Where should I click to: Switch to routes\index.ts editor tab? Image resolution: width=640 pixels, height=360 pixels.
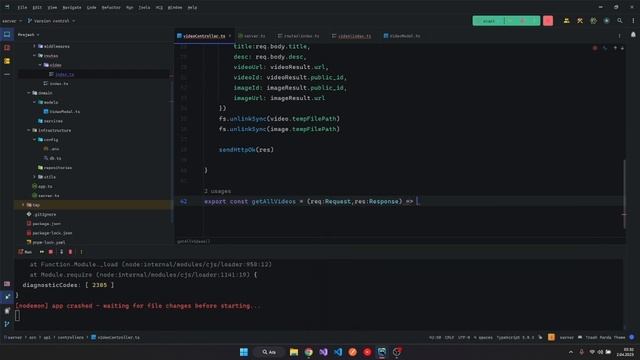pos(298,36)
